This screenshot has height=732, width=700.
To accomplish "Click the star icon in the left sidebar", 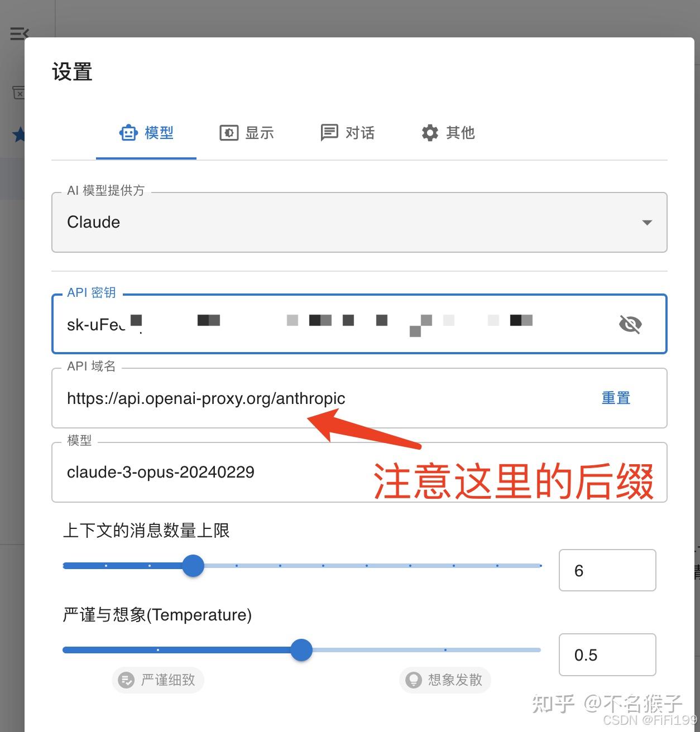I will click(x=18, y=134).
